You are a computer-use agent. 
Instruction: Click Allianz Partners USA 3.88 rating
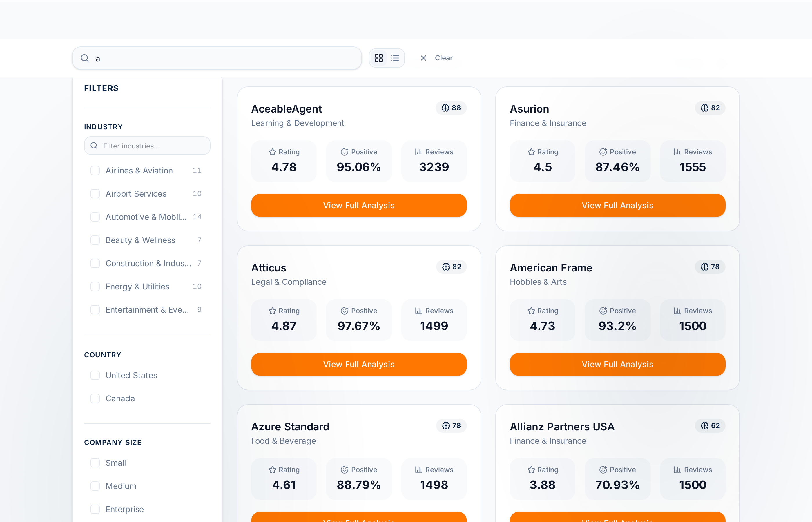(542, 485)
